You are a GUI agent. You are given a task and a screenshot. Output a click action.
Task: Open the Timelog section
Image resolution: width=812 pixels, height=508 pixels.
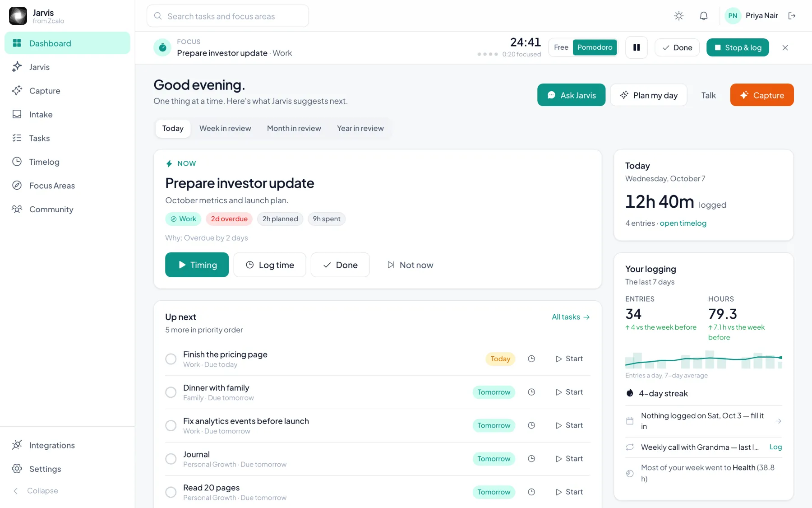(x=67, y=162)
